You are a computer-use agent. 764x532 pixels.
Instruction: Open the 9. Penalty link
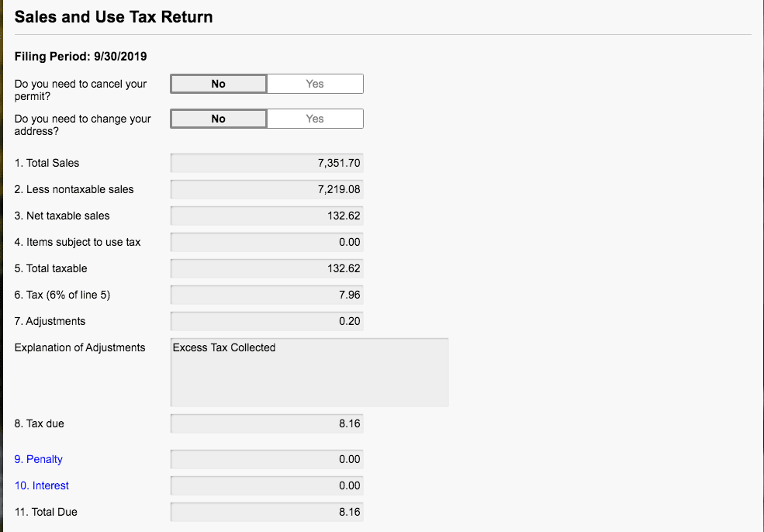click(x=39, y=459)
